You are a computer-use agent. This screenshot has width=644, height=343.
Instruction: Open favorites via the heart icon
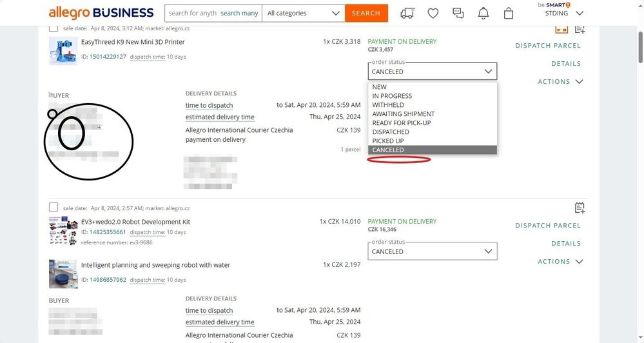[x=433, y=13]
